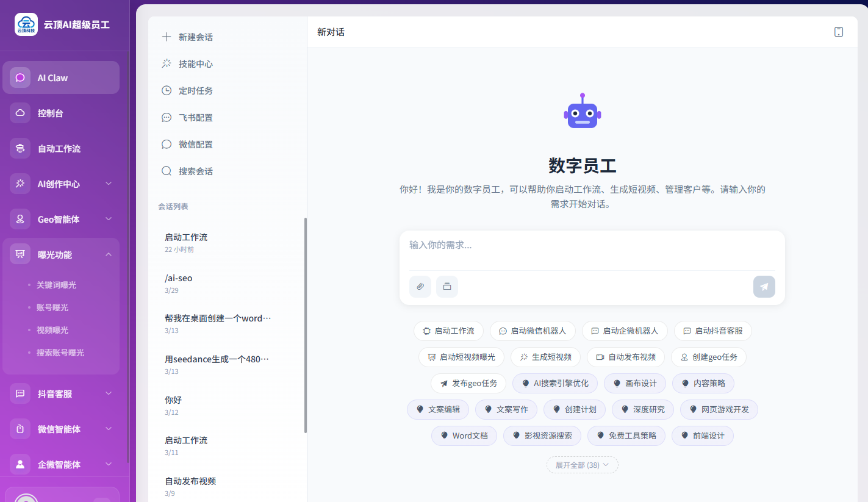Click the 启动微信机器人 chip
This screenshot has width=868, height=502.
click(x=533, y=331)
